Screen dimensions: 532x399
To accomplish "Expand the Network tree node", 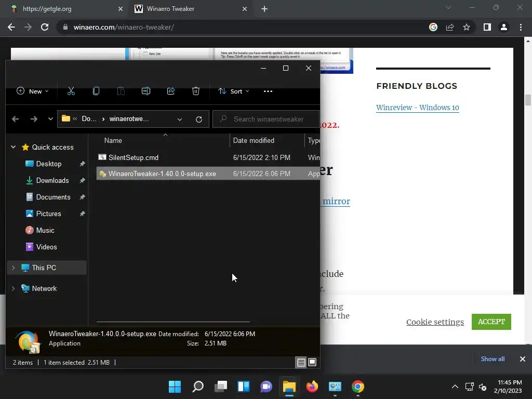I will click(x=13, y=288).
